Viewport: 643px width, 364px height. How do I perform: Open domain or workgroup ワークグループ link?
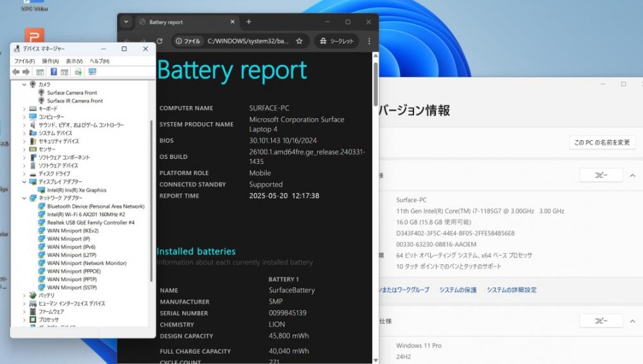[x=404, y=290]
